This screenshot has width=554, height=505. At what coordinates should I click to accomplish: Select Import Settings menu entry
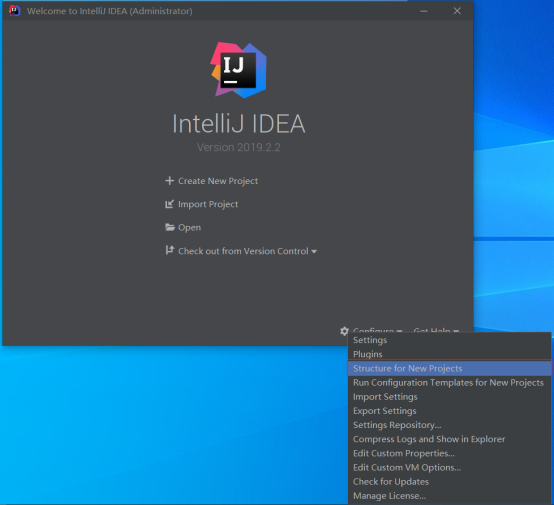(449, 397)
